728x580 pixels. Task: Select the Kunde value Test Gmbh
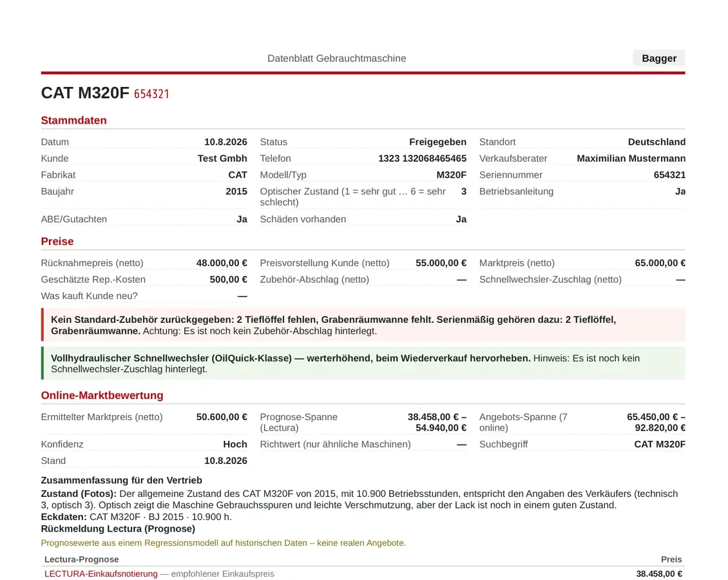tap(222, 159)
